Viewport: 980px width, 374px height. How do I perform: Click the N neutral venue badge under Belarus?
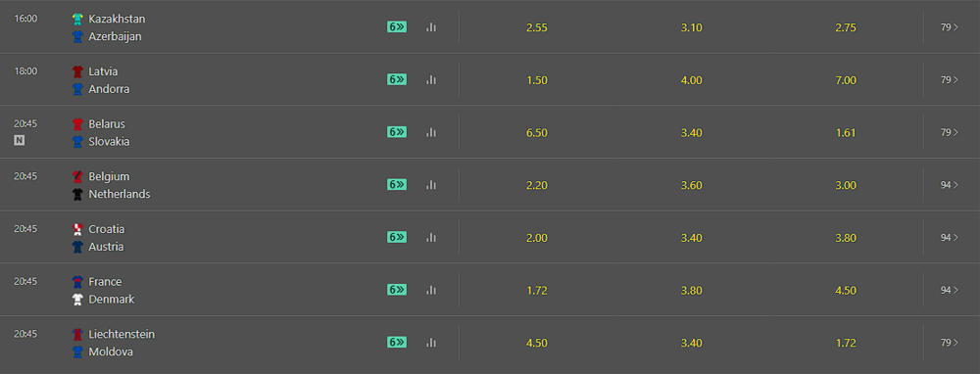click(20, 140)
